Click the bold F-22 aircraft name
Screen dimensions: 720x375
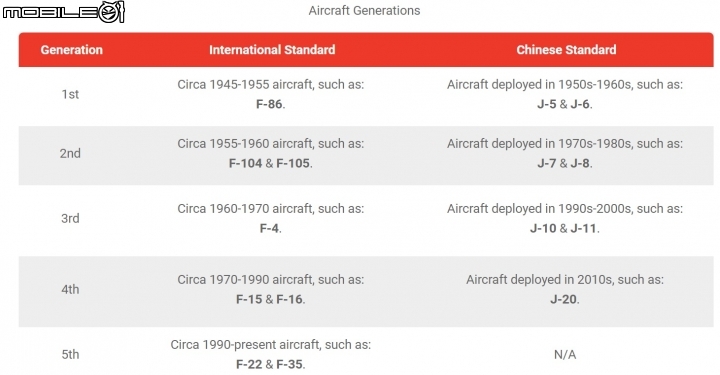point(249,365)
